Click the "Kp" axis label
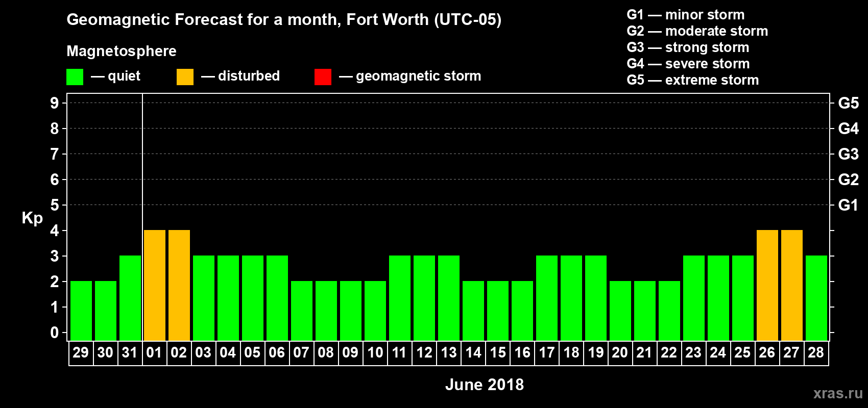This screenshot has width=868, height=408. (x=32, y=218)
